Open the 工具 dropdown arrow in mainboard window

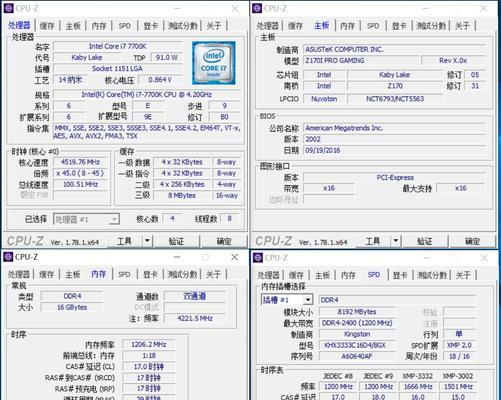click(x=395, y=240)
